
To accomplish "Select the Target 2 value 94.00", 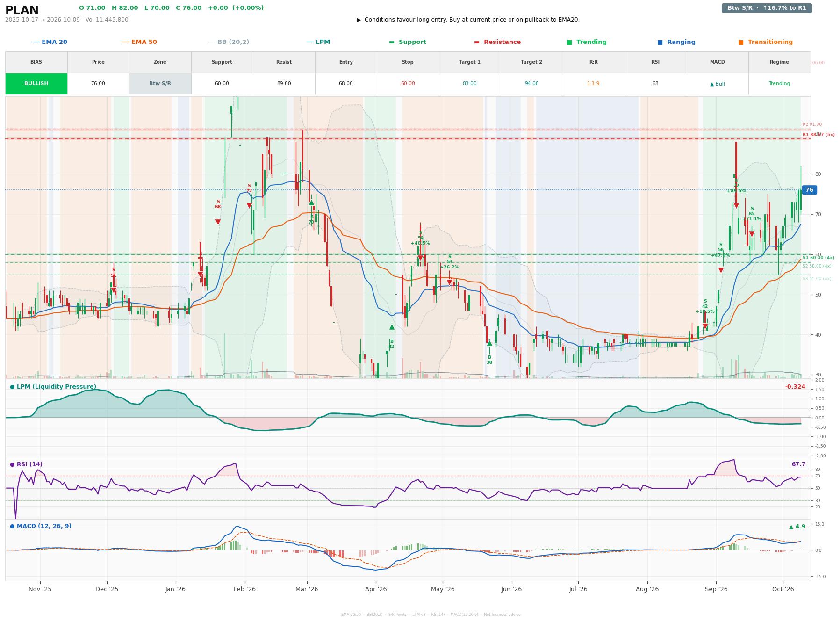I will 531,84.
